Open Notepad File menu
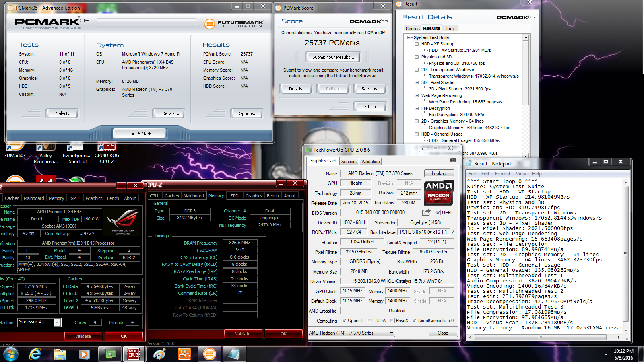This screenshot has width=644, height=362. (472, 174)
